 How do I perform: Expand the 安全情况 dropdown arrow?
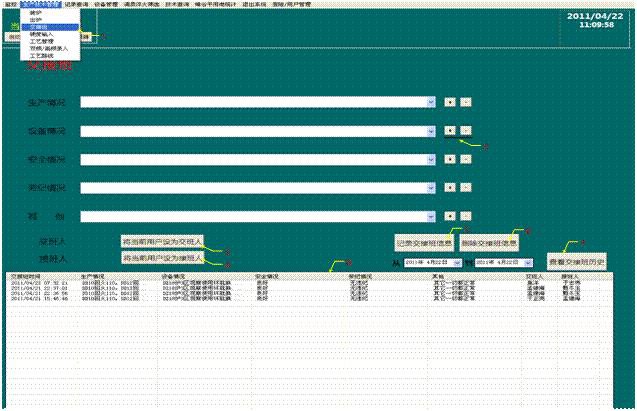coord(431,159)
